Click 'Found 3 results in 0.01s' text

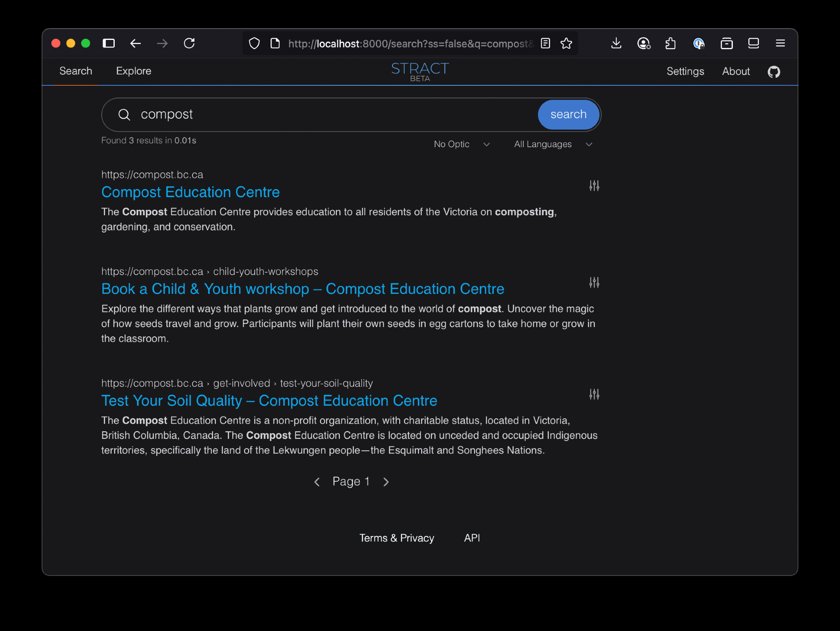(x=149, y=140)
